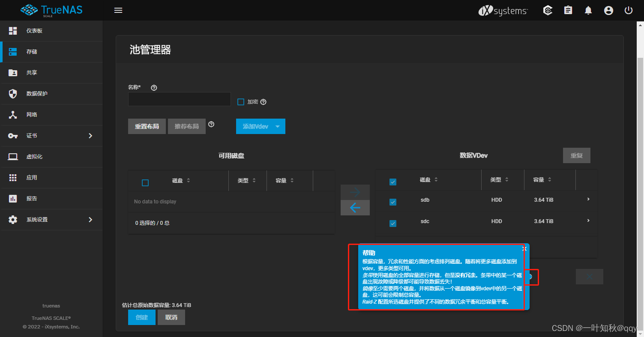Click the 重复 button
644x337 pixels.
point(577,155)
